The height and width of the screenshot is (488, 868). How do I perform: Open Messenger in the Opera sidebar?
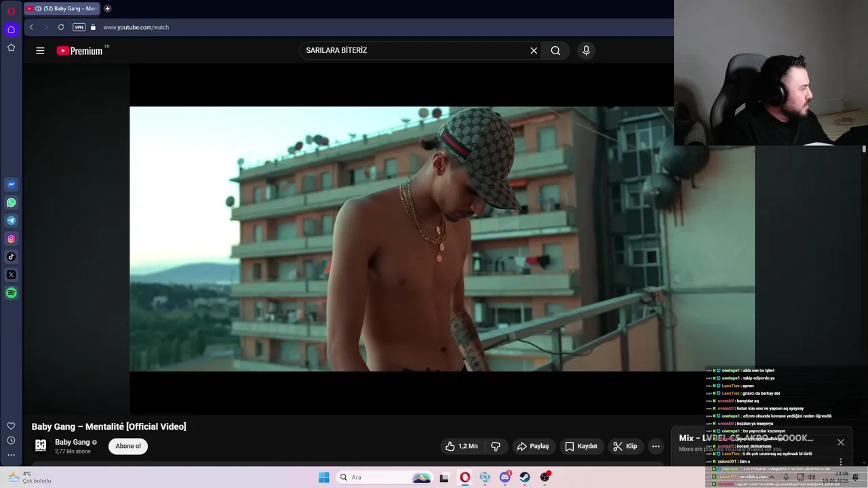coord(11,184)
